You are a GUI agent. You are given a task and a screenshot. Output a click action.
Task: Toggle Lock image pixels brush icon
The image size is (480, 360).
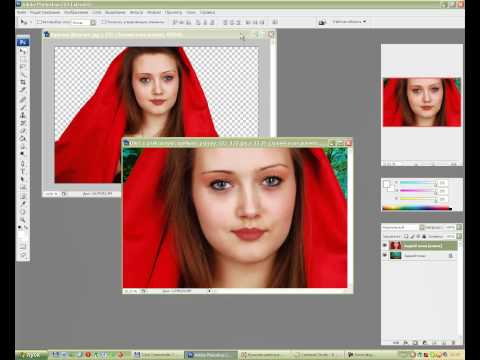click(412, 236)
